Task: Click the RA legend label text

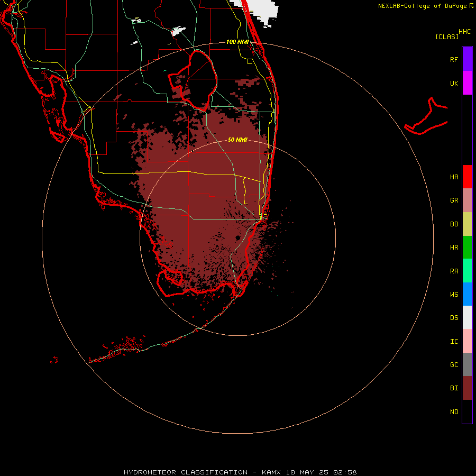Action: [x=454, y=271]
